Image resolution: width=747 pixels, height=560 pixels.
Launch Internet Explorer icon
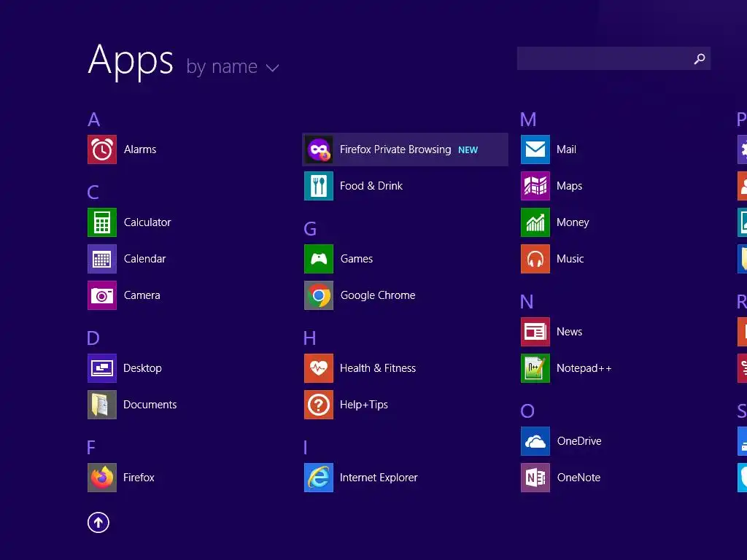(x=319, y=478)
